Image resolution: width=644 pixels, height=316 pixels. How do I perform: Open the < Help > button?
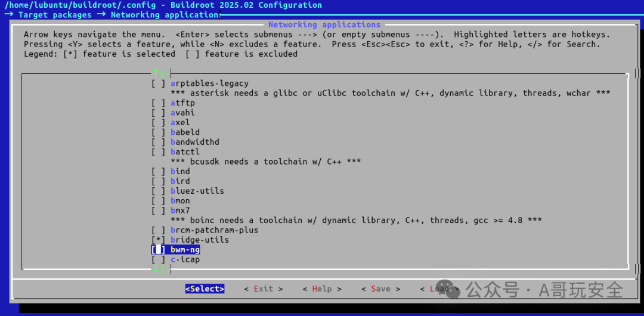(x=322, y=289)
